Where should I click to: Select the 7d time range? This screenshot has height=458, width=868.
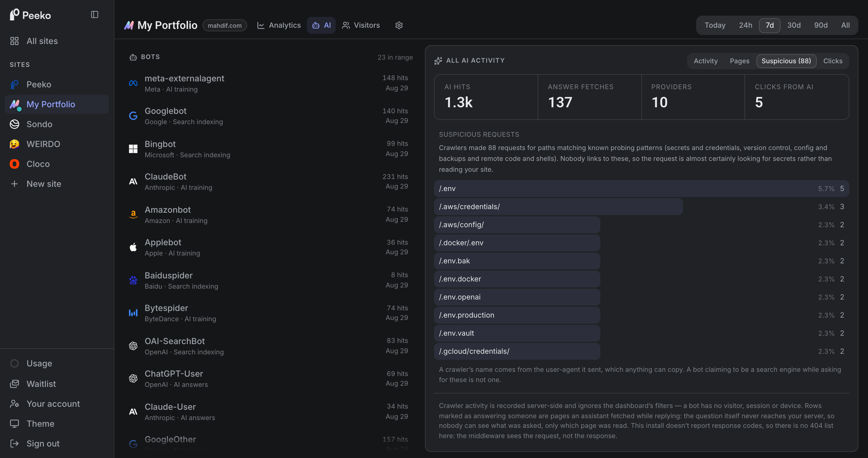pyautogui.click(x=770, y=25)
